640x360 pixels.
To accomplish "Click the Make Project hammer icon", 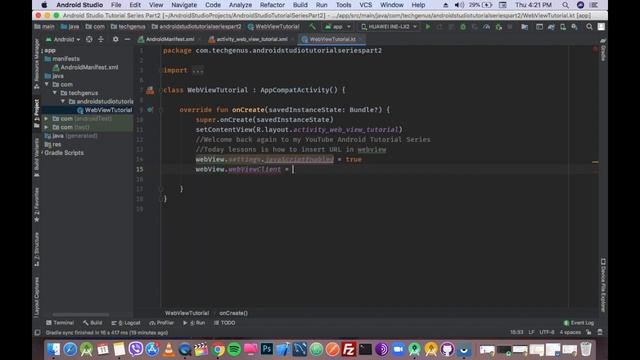I will [312, 27].
